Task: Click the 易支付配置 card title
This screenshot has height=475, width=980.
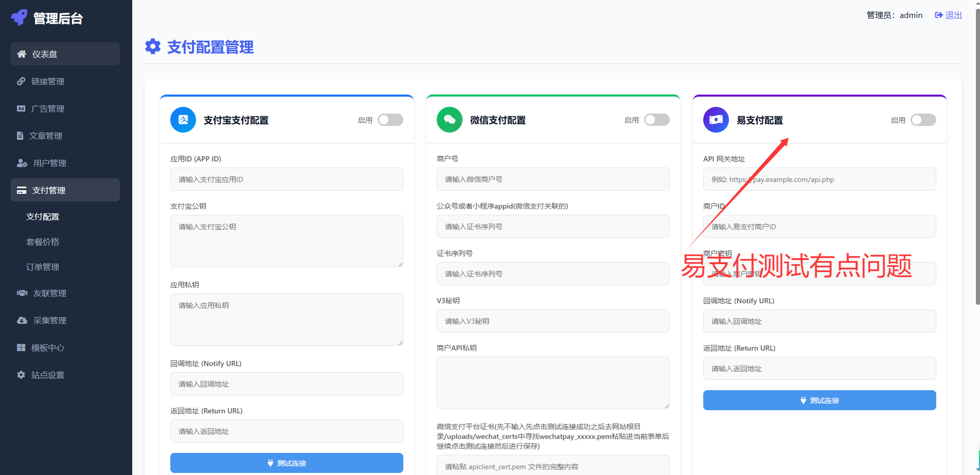Action: point(760,120)
